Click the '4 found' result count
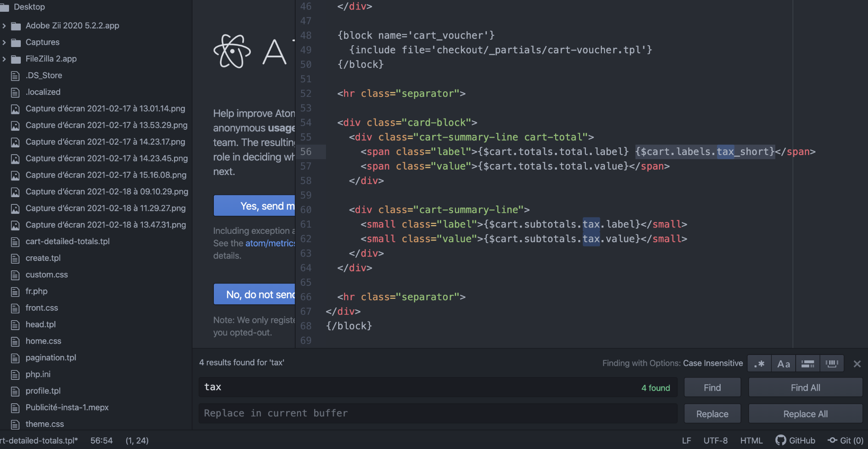Screen dimensions: 868x449 pos(656,388)
